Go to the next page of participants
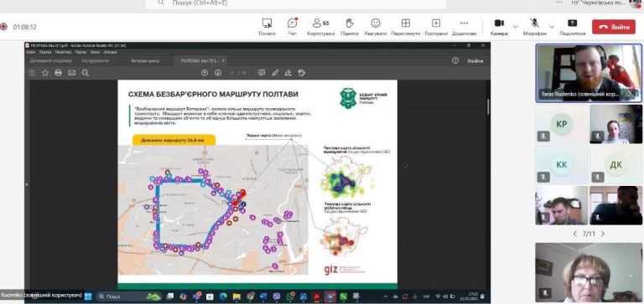This screenshot has width=644, height=304. pos(603,234)
